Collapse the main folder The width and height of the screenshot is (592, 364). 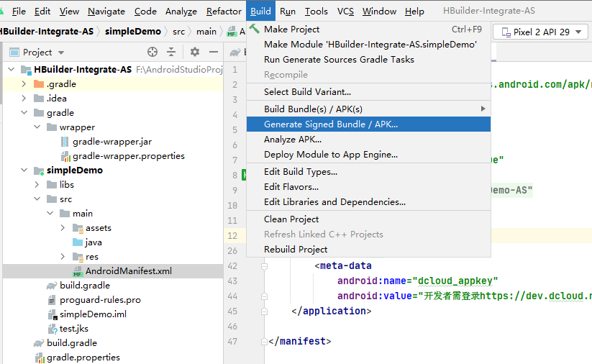50,214
